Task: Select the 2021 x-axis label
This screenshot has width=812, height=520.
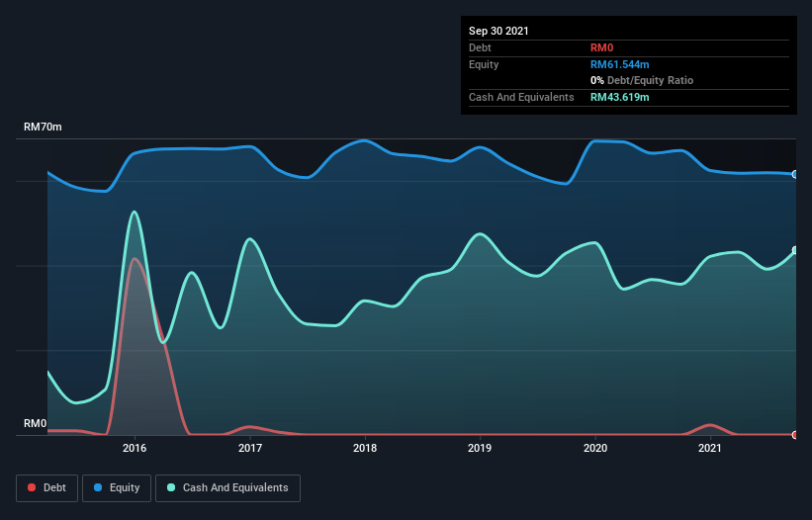Action: point(710,448)
